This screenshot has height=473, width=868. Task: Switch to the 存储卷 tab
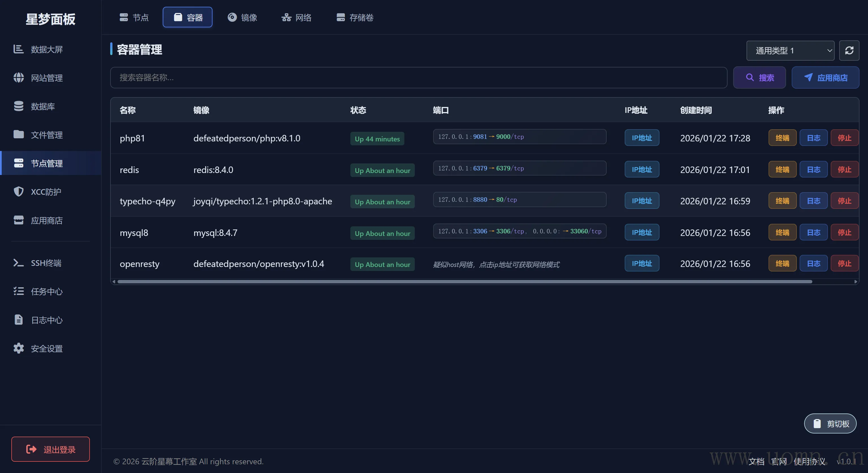click(x=355, y=17)
